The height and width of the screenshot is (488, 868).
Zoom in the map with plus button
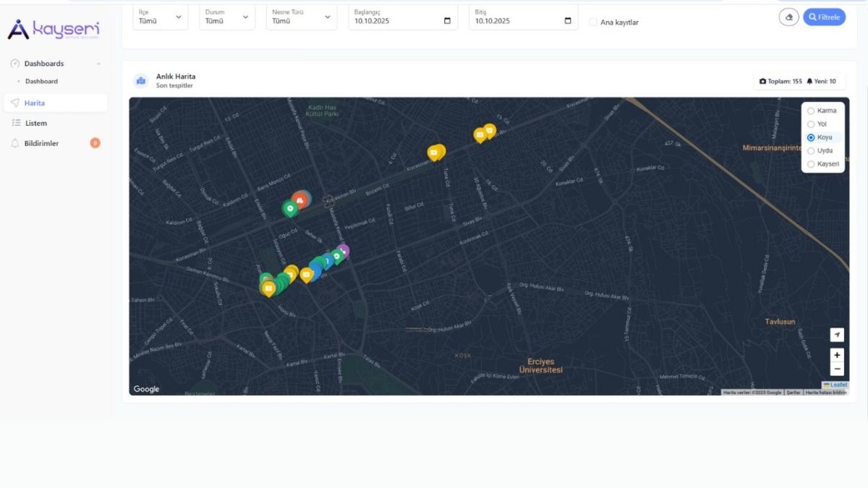point(837,355)
